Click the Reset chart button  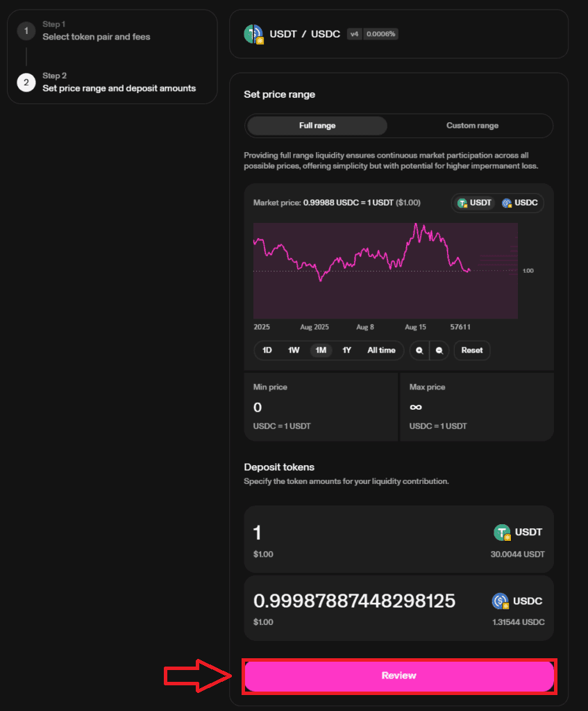pyautogui.click(x=472, y=351)
